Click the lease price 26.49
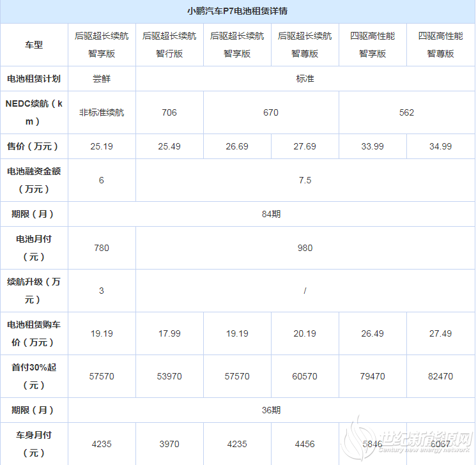Viewport: 476px width, 465px height. 372,333
